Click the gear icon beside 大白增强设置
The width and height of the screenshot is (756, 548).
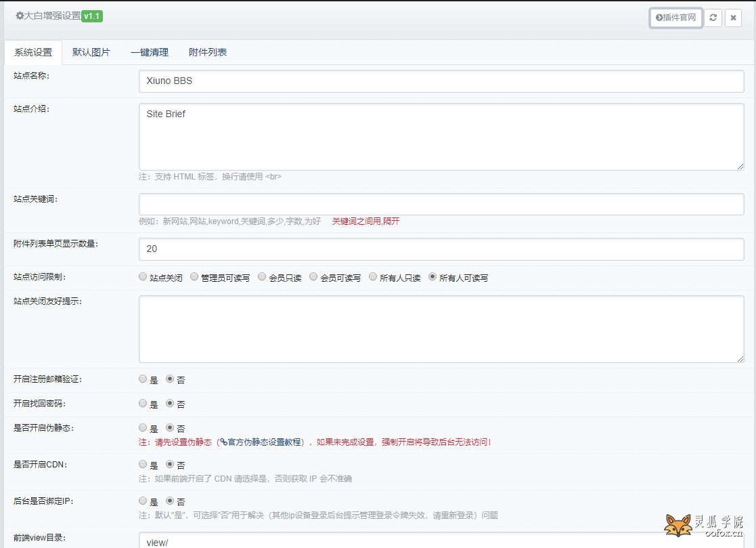pos(20,16)
